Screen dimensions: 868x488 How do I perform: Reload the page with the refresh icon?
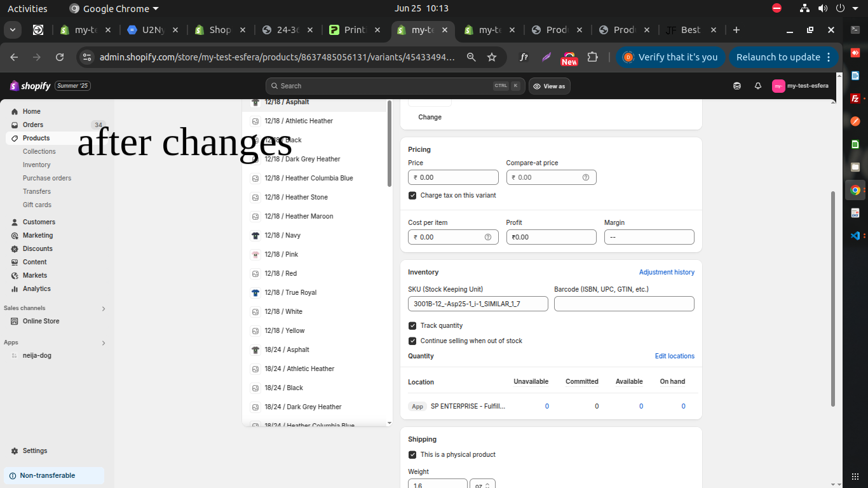click(x=60, y=57)
